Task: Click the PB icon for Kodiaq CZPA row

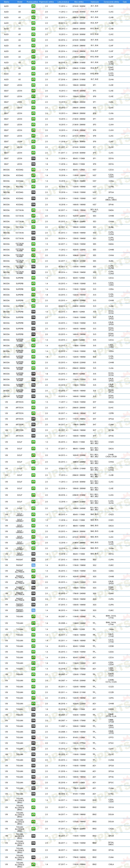Action: point(33,187)
